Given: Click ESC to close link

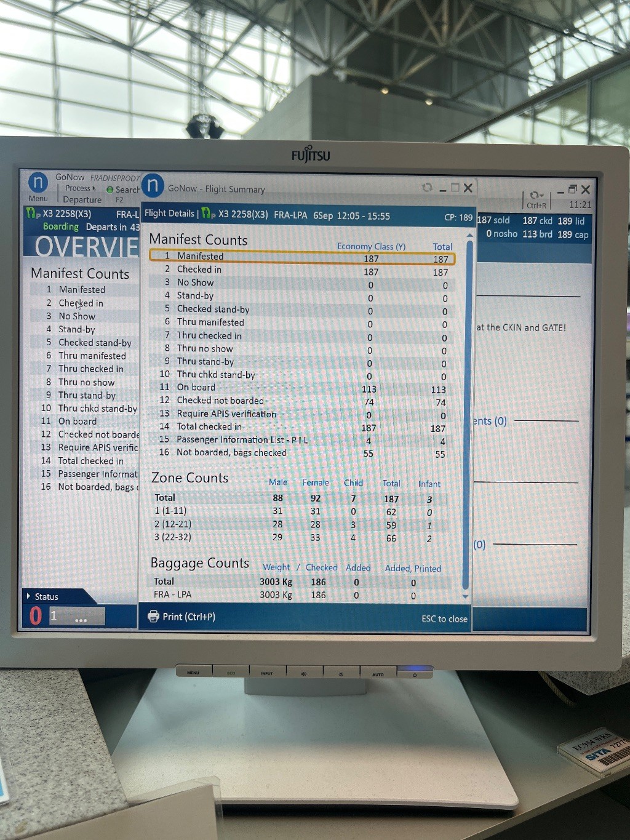Looking at the screenshot, I should tap(444, 618).
